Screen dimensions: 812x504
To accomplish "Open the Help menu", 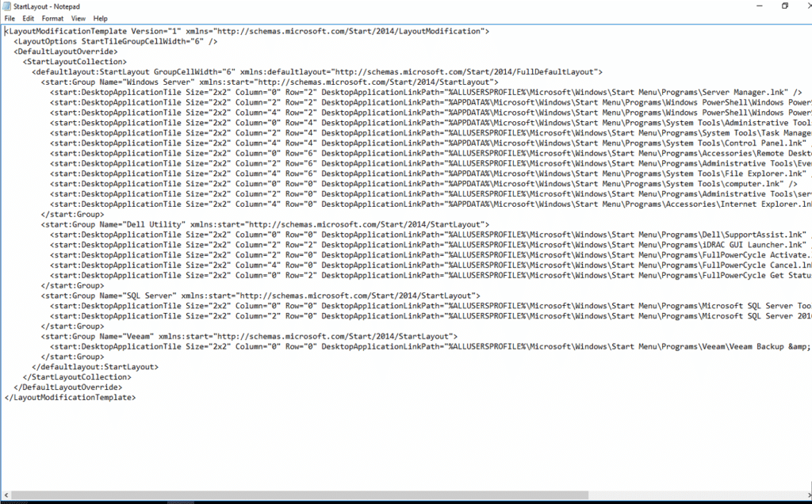I will point(101,17).
